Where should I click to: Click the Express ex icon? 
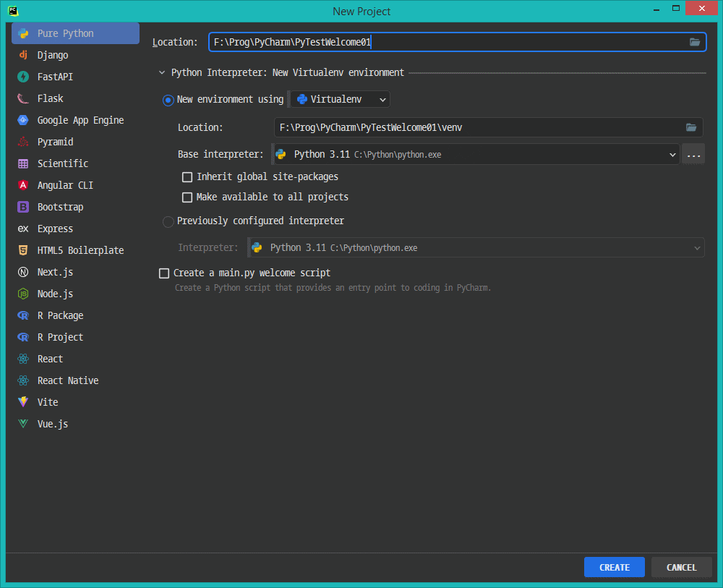23,229
